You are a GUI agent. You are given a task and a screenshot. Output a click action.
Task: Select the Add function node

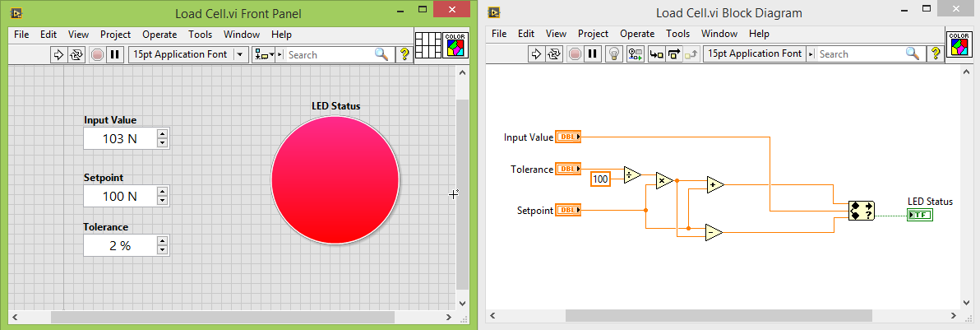click(x=714, y=184)
